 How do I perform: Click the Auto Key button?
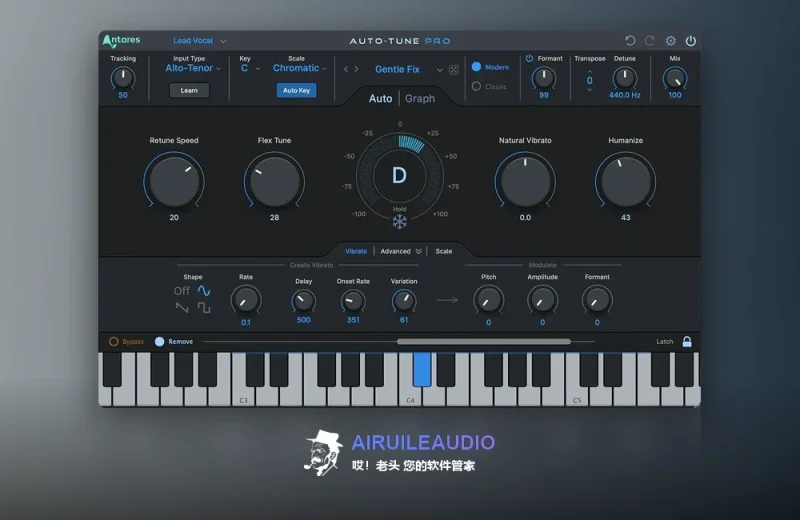point(296,90)
